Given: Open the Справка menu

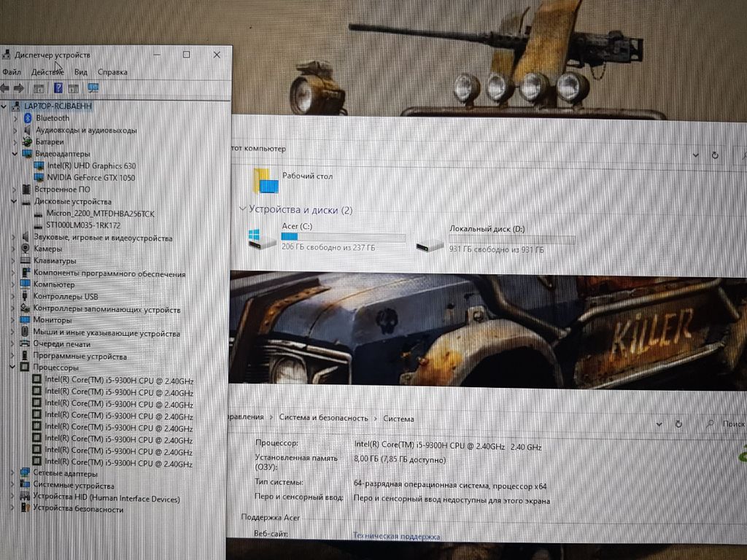Looking at the screenshot, I should (x=112, y=72).
